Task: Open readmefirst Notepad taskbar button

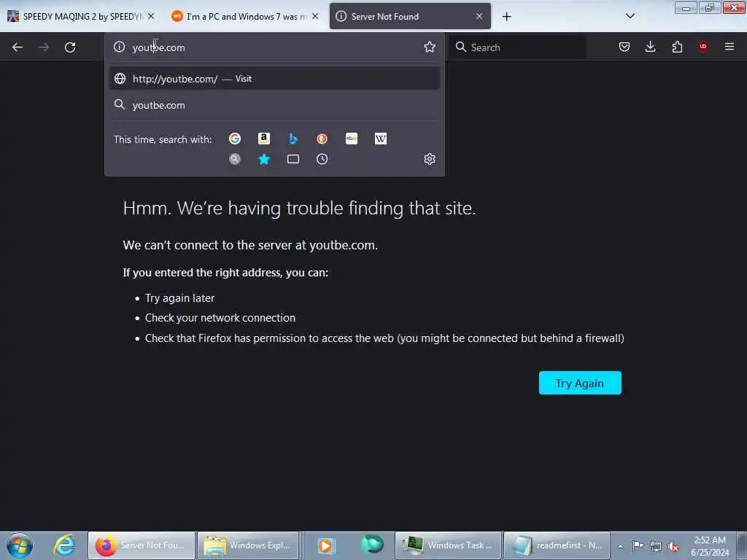Action: pos(557,545)
